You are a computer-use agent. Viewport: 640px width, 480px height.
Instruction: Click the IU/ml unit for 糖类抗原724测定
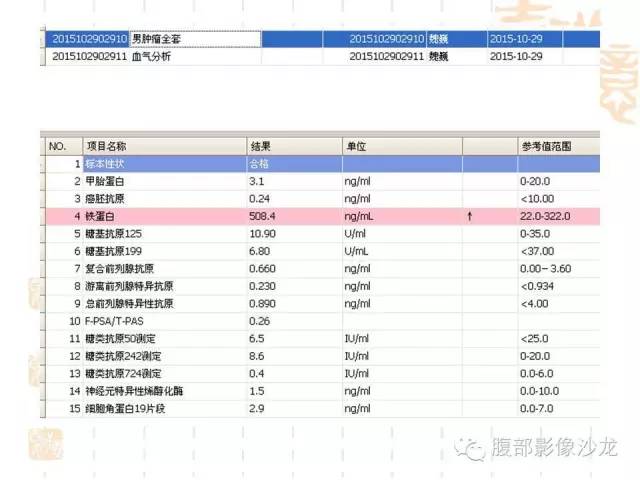pos(356,374)
